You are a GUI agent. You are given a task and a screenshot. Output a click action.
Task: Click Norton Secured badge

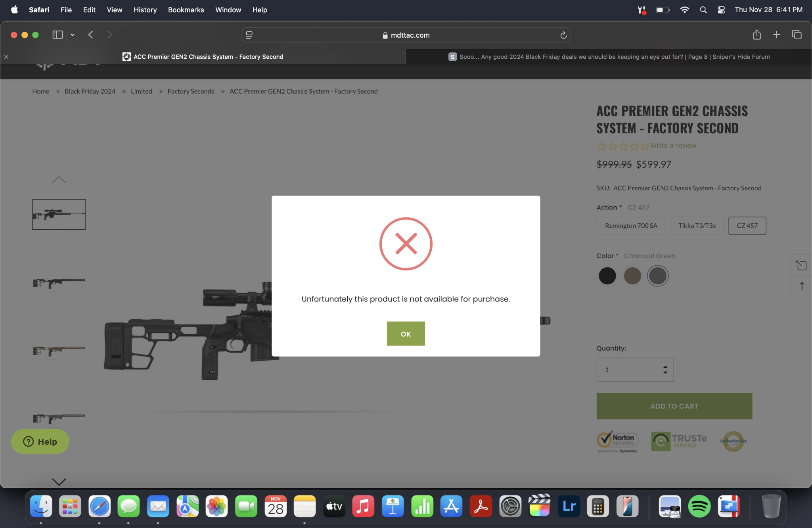(x=617, y=442)
